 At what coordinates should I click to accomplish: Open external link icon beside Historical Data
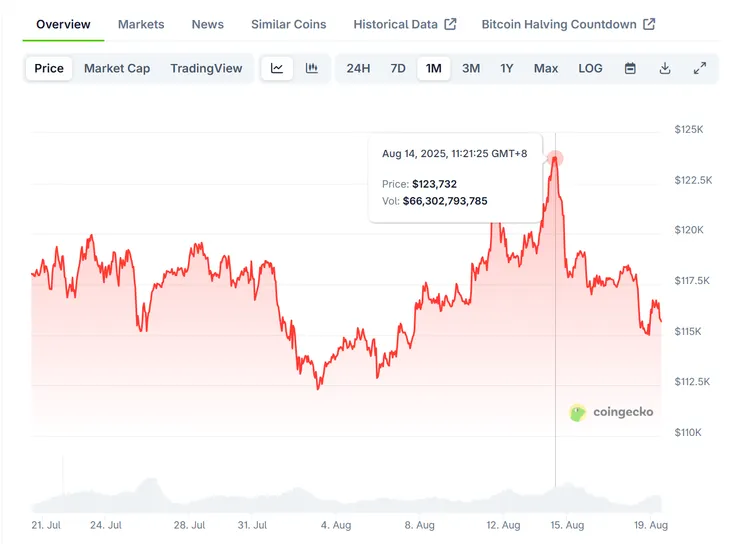click(x=450, y=24)
